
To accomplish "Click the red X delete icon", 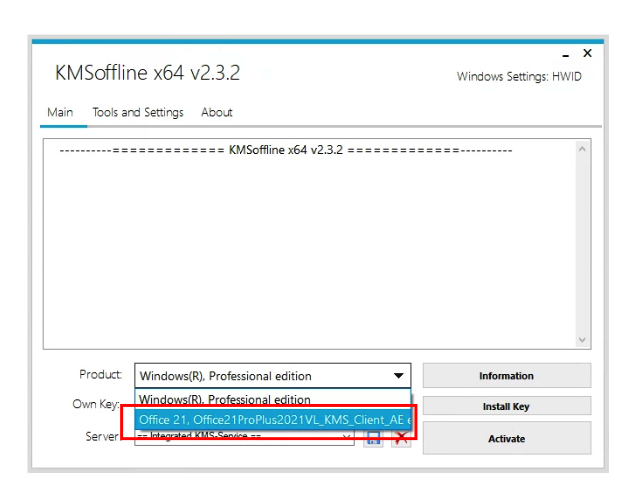I will point(401,438).
